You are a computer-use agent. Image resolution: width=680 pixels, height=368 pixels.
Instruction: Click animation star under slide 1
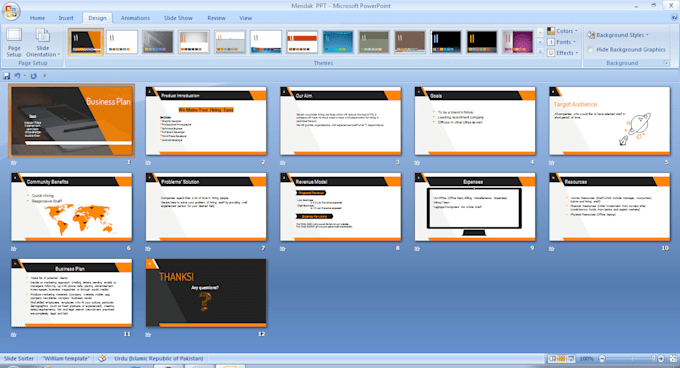tap(14, 163)
